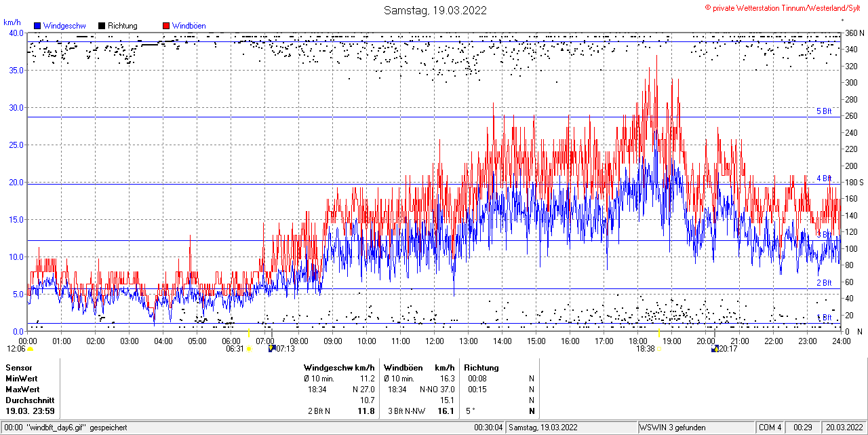This screenshot has height=435, width=868.
Task: Click the yellow sunrise tick on time axis
Action: click(249, 332)
